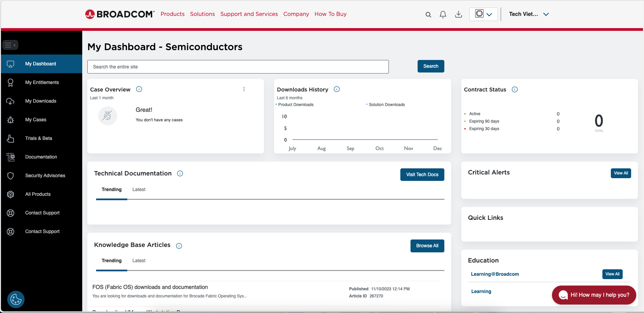The width and height of the screenshot is (644, 313).
Task: Focus the Search the entire site field
Action: pyautogui.click(x=238, y=67)
